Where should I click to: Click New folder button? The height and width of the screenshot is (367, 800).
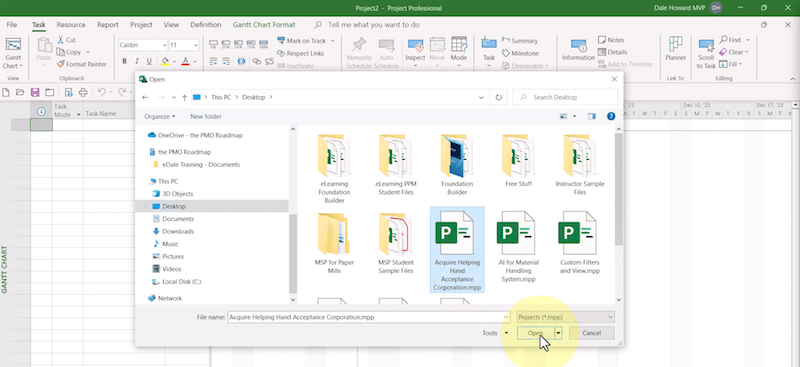coord(206,116)
